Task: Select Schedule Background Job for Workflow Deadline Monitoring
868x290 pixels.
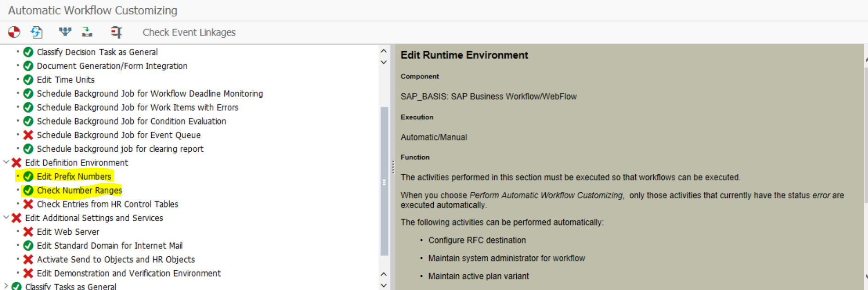Action: [150, 94]
